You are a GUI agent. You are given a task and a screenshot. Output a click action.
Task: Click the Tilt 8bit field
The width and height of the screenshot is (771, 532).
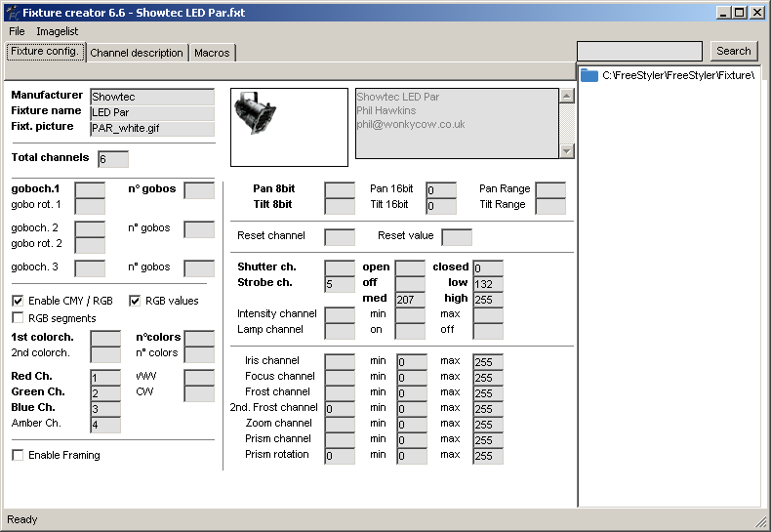340,206
